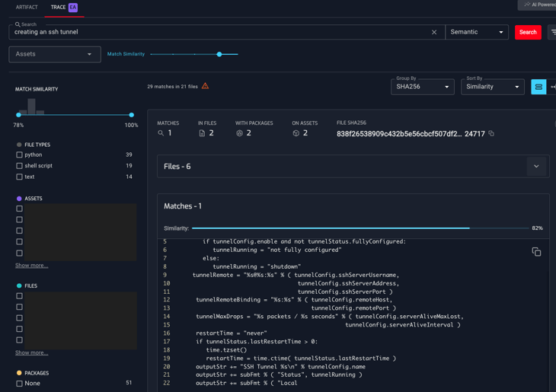The height and width of the screenshot is (392, 556).
Task: Click the package icon under WITH PACKAGES
Action: 240,133
